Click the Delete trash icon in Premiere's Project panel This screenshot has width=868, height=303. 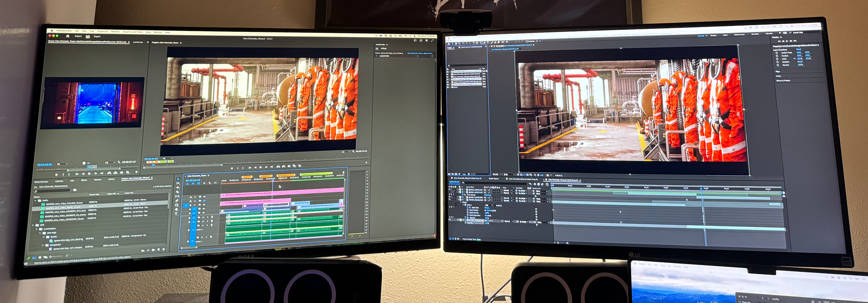[164, 249]
